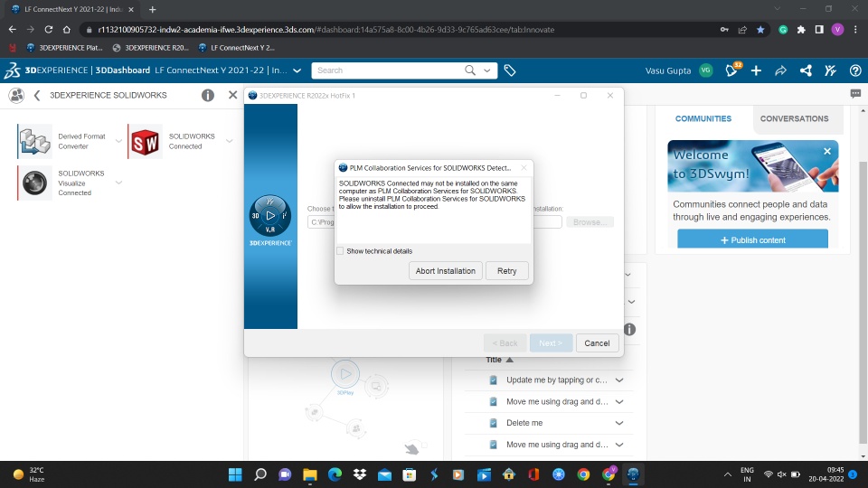Open the weather widget showing 32°C Haze
The width and height of the screenshot is (868, 488).
(x=29, y=474)
